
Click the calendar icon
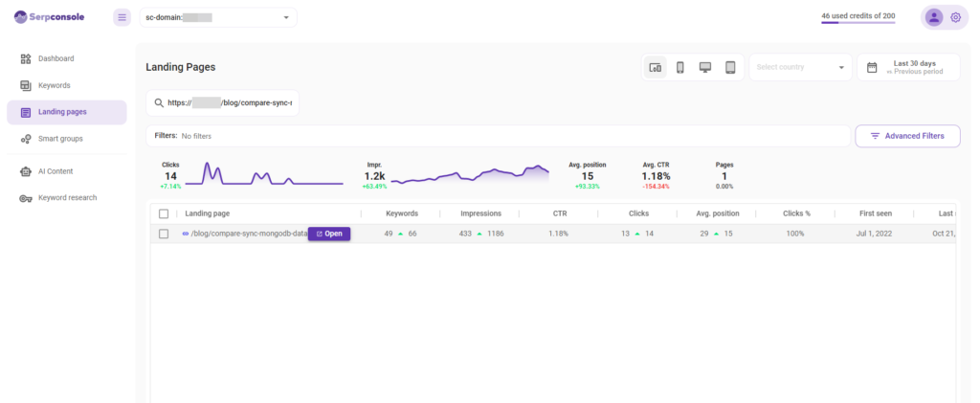click(872, 67)
